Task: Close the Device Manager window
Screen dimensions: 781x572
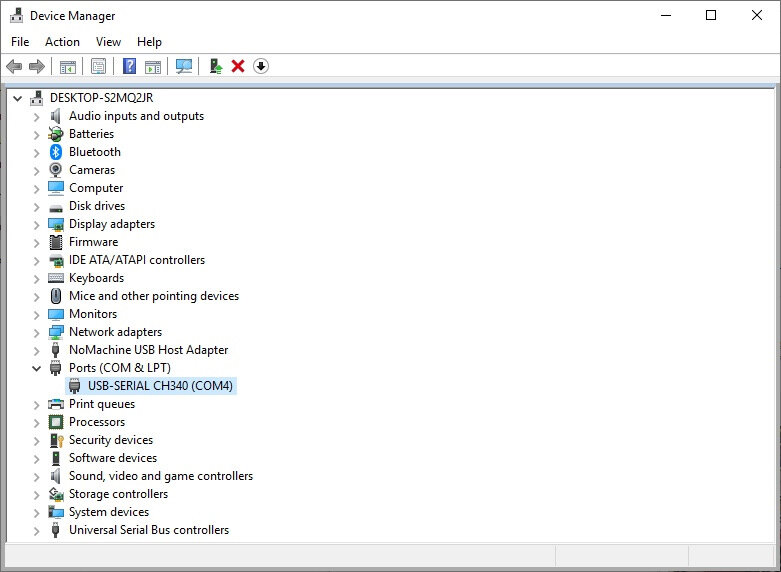Action: pos(757,15)
